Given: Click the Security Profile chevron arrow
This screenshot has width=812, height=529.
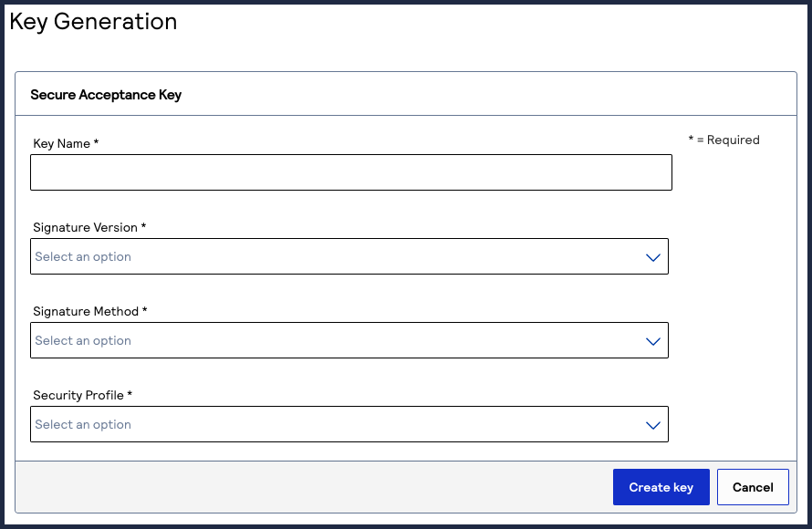Looking at the screenshot, I should pos(652,425).
